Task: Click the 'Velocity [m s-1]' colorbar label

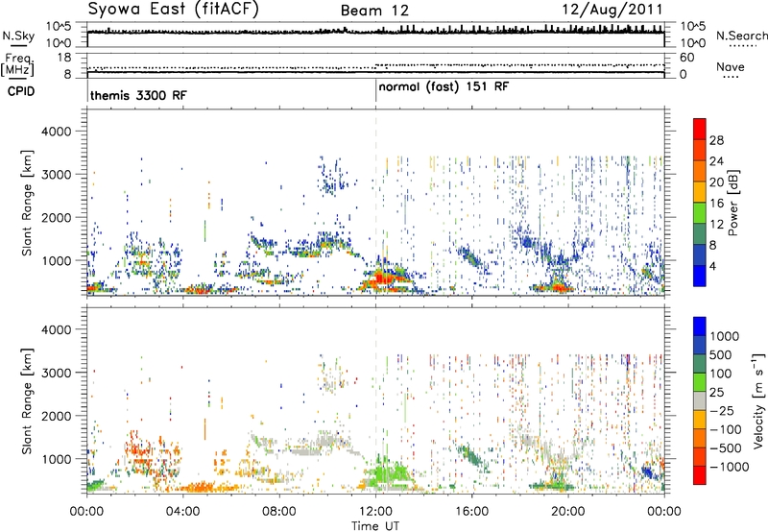Action: pyautogui.click(x=758, y=400)
